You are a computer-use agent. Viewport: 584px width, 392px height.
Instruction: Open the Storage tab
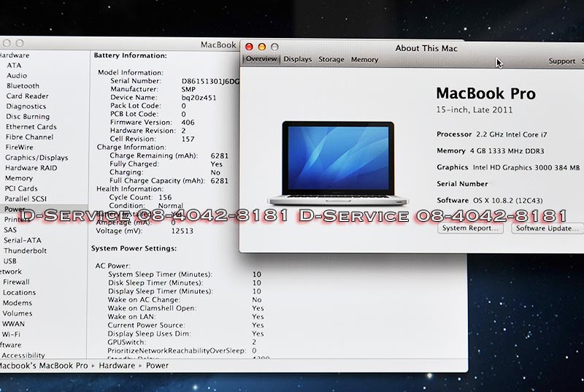[331, 60]
